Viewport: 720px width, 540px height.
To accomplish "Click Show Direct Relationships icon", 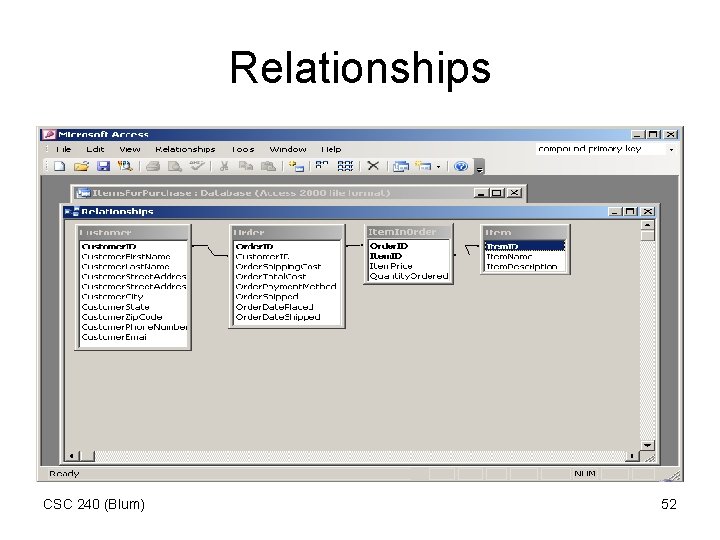I will (x=322, y=166).
